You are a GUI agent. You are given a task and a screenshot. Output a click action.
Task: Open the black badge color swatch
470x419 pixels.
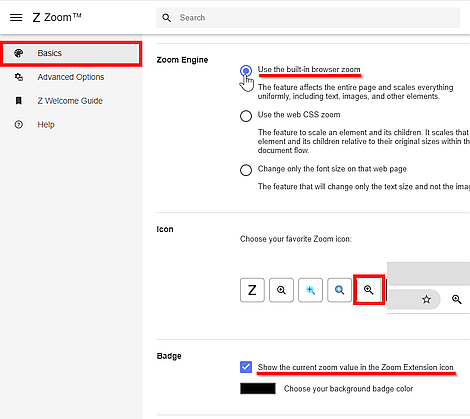click(x=258, y=389)
